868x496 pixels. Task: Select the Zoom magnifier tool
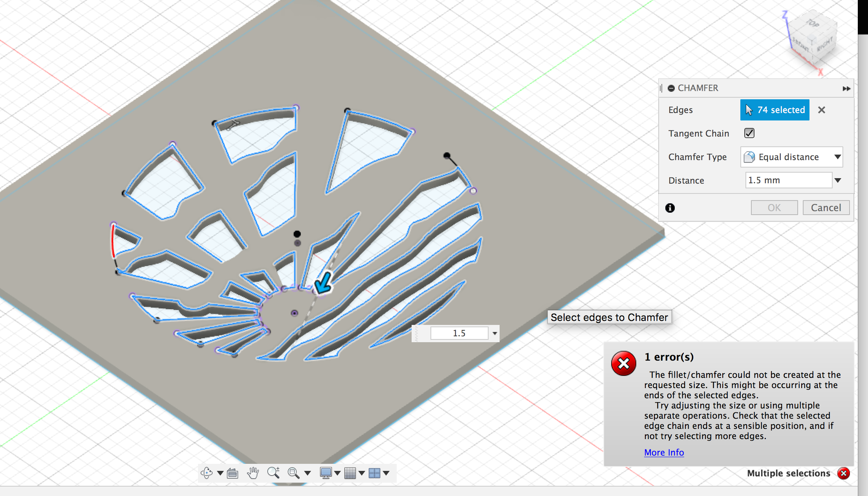274,473
